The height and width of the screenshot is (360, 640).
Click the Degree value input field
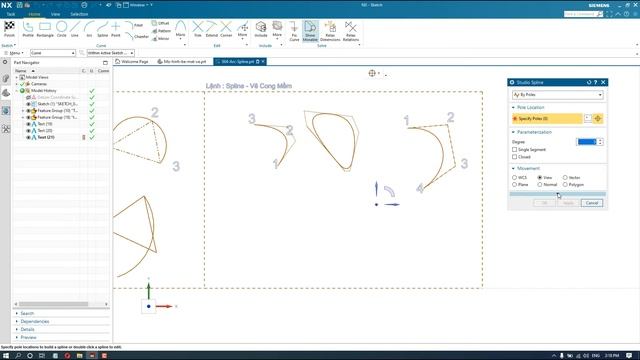(587, 142)
